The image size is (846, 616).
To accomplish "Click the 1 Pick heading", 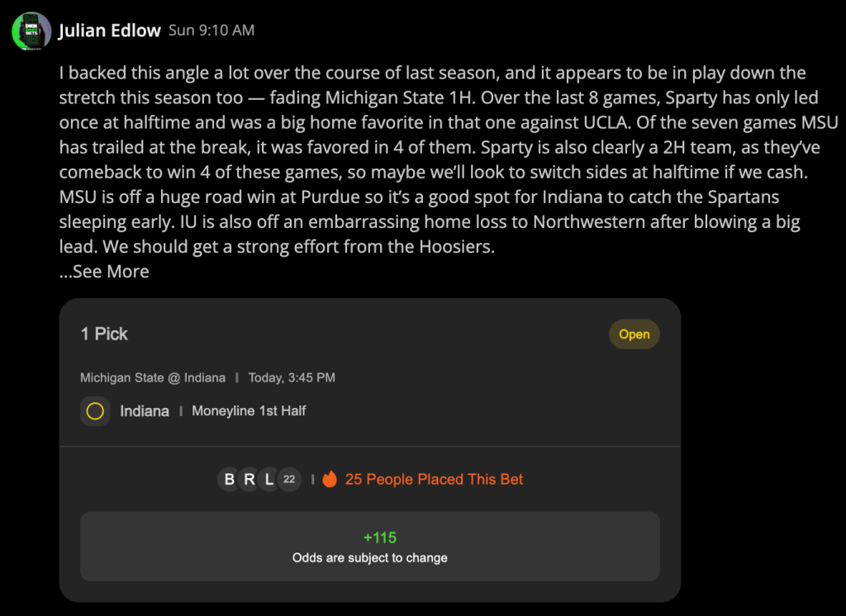I will point(104,334).
